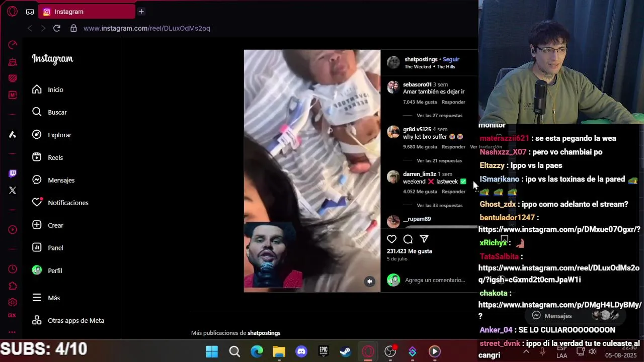Open sebasoro01 commenter avatar

(x=393, y=87)
